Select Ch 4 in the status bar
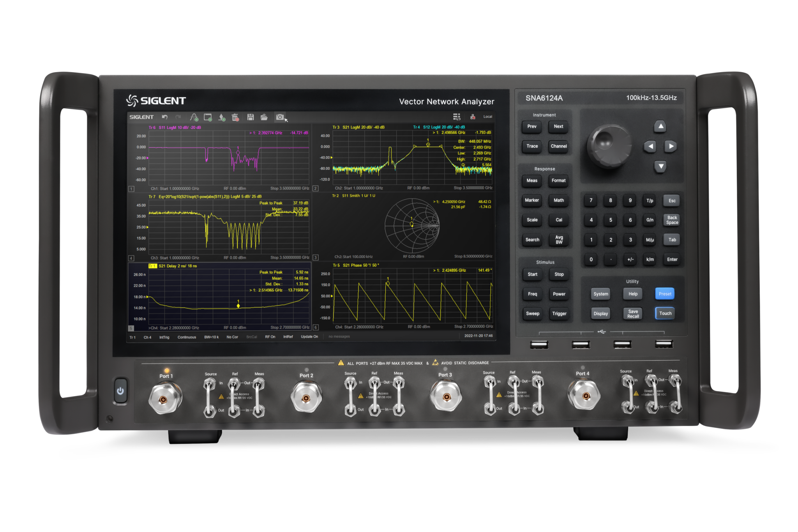This screenshot has height=532, width=798. (x=147, y=338)
